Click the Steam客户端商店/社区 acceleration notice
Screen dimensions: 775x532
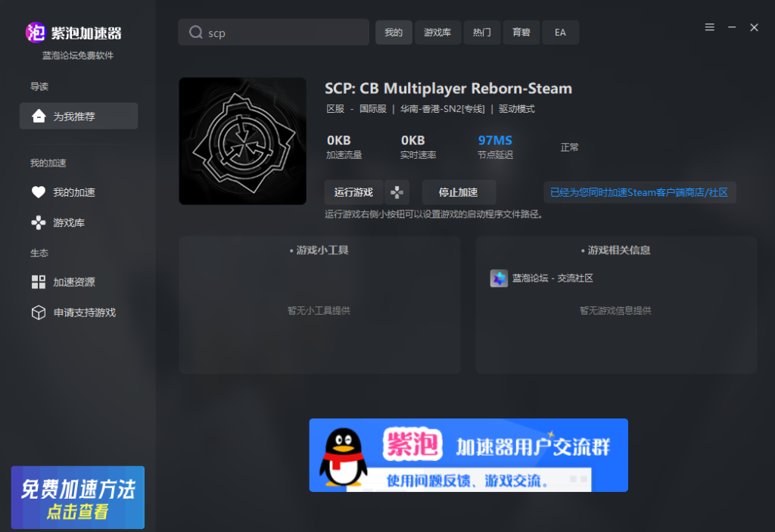coord(640,192)
